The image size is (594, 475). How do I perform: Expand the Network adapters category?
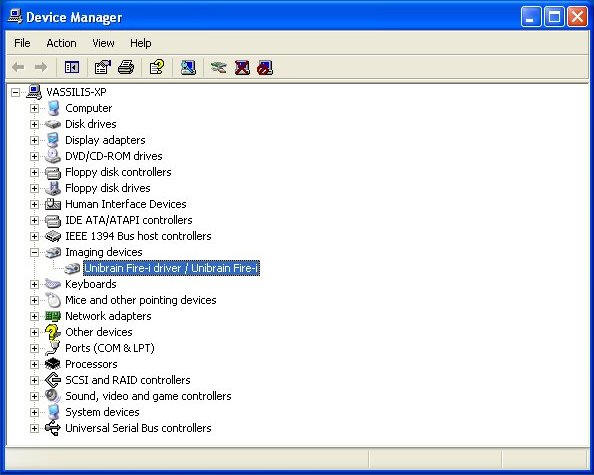pos(34,316)
